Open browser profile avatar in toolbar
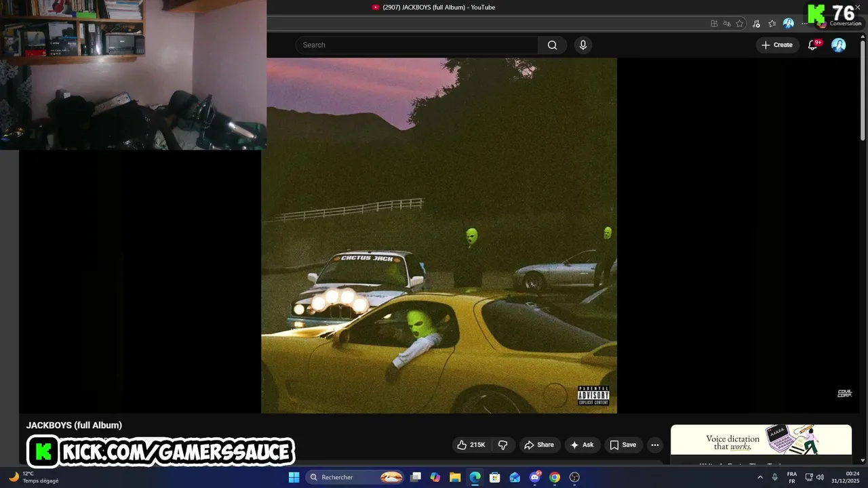The height and width of the screenshot is (488, 868). [x=788, y=23]
